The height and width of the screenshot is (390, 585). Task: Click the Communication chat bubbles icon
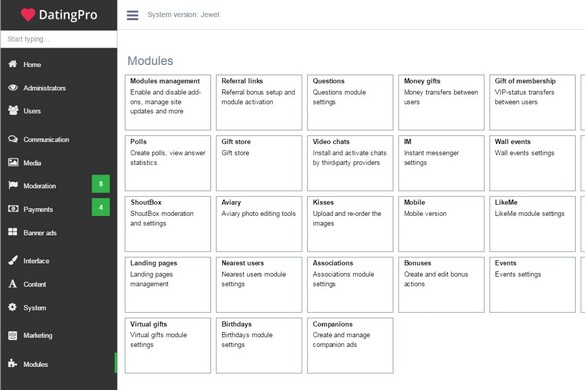pyautogui.click(x=13, y=139)
